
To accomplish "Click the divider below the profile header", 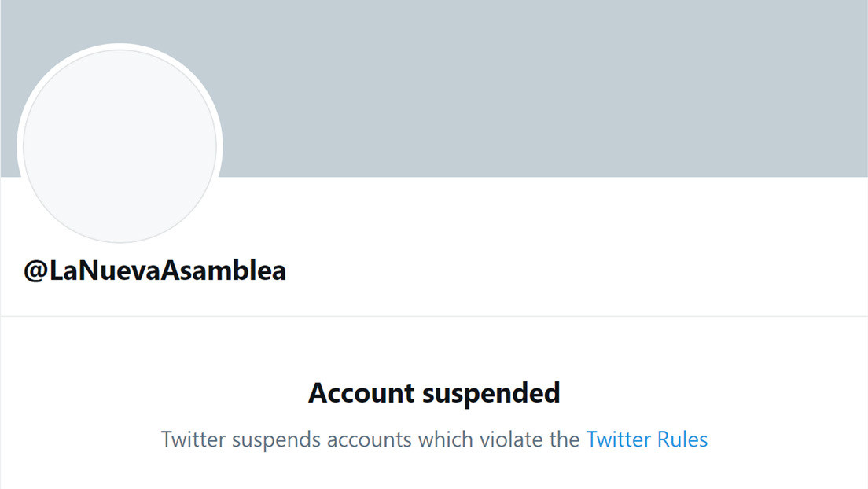I will tap(434, 316).
